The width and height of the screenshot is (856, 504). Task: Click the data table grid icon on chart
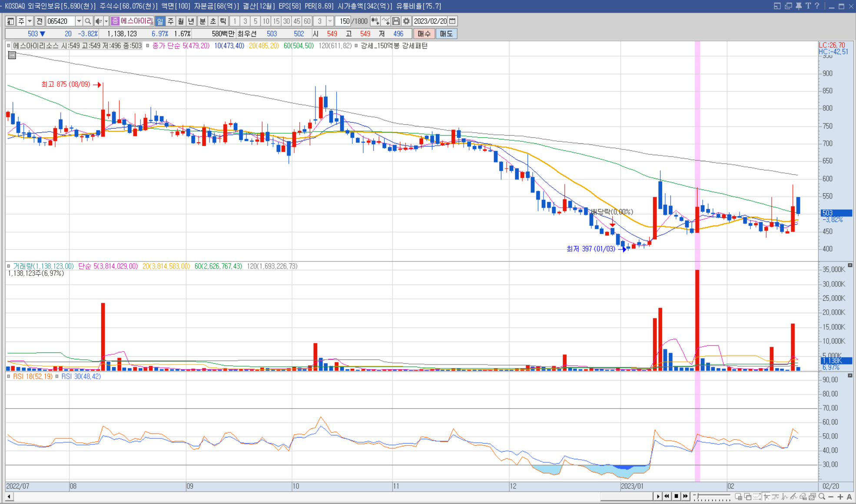tap(12, 55)
